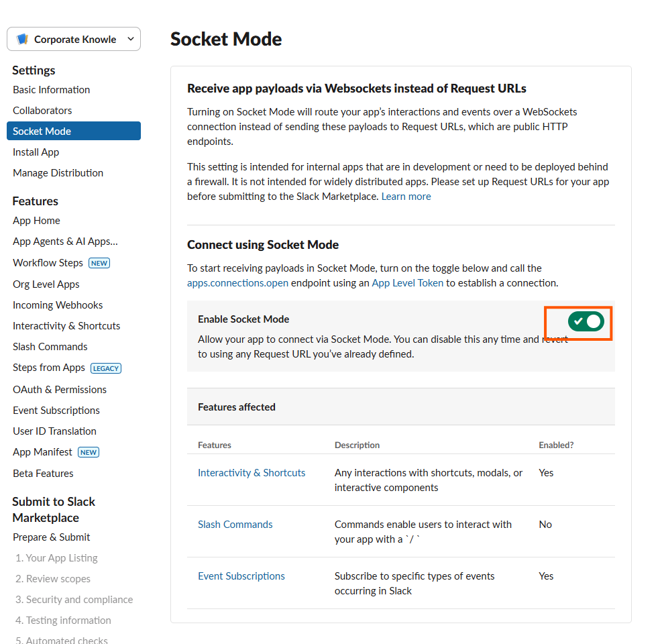Disable the Enable Socket Mode toggle
The height and width of the screenshot is (644, 664).
click(586, 322)
